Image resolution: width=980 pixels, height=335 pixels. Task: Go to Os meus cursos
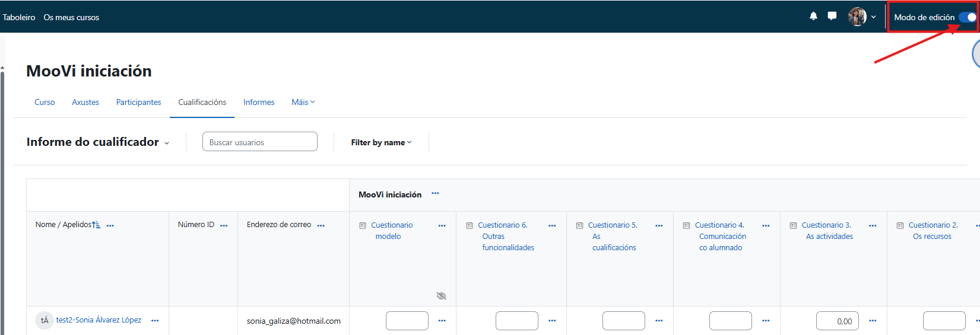click(71, 17)
